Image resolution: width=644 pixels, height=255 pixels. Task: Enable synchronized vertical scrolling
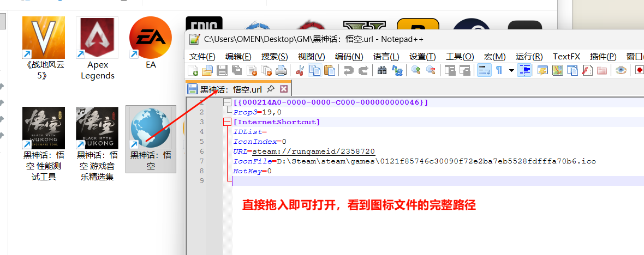pyautogui.click(x=450, y=70)
